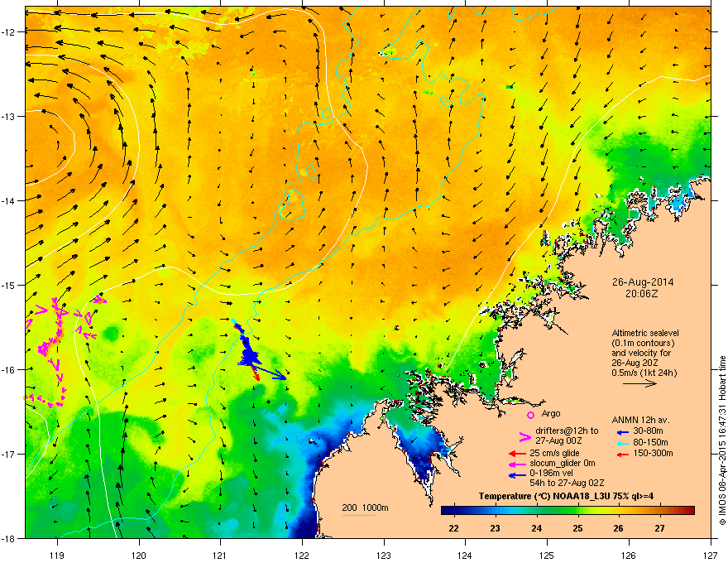Click the 'Altimetric sealevel' caption
Screen dimensions: 728x563
pyautogui.click(x=645, y=333)
